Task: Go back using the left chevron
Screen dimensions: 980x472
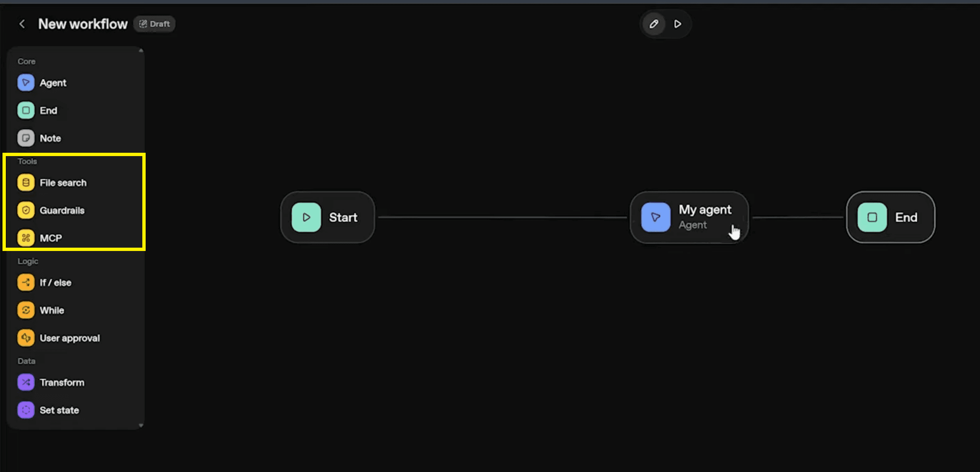Action: click(22, 24)
